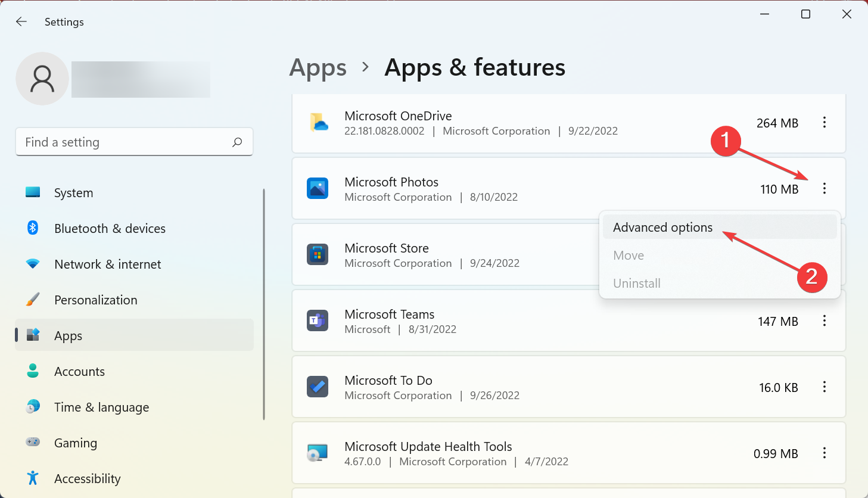Click the user profile avatar
Viewport: 868px width, 498px height.
pyautogui.click(x=42, y=79)
